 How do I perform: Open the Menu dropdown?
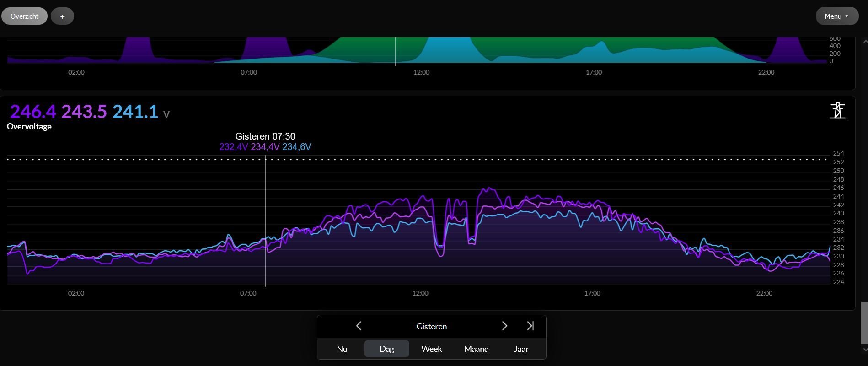click(x=836, y=16)
